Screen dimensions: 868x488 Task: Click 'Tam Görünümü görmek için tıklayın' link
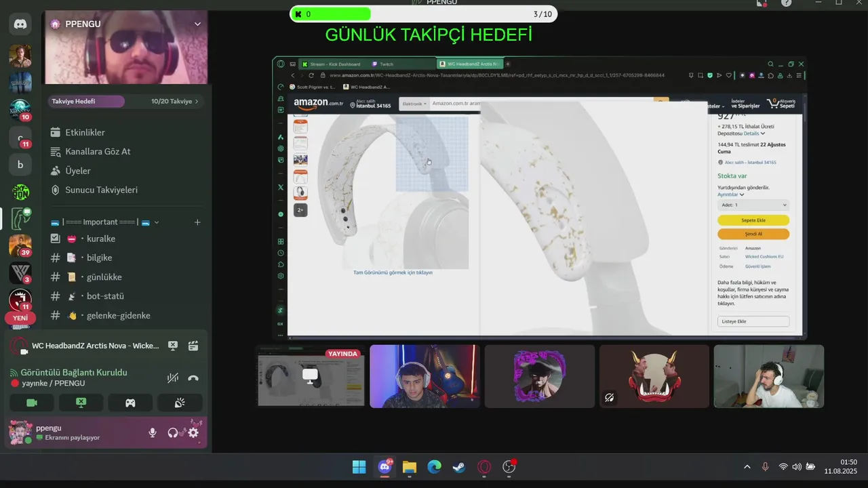(x=393, y=272)
